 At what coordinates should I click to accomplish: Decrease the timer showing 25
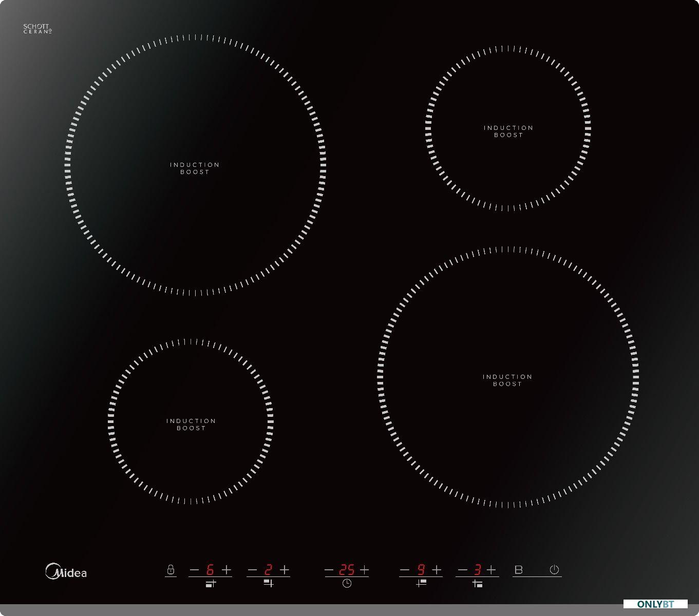coord(329,570)
